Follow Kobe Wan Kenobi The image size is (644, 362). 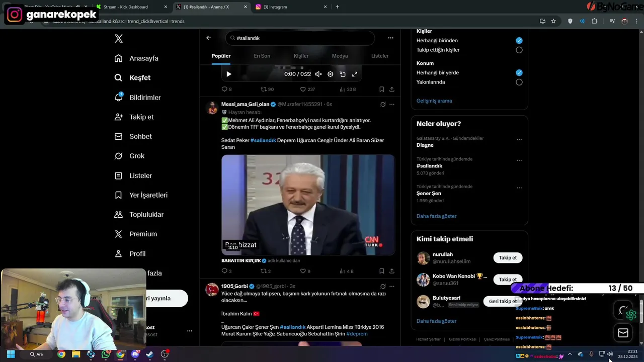coord(508,279)
